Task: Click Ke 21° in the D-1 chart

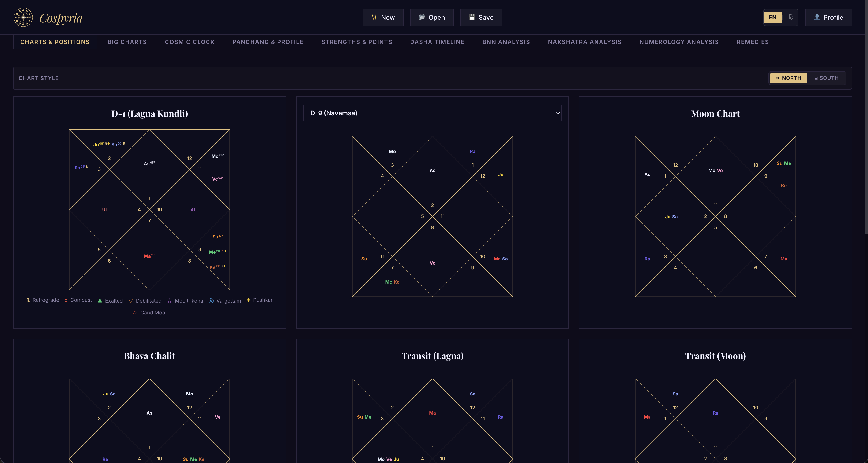Action: (218, 267)
